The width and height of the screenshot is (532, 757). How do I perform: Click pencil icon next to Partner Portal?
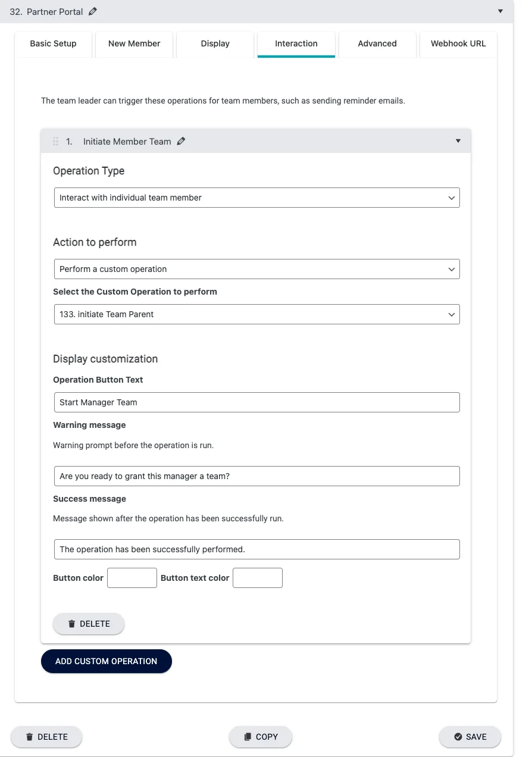click(x=92, y=11)
